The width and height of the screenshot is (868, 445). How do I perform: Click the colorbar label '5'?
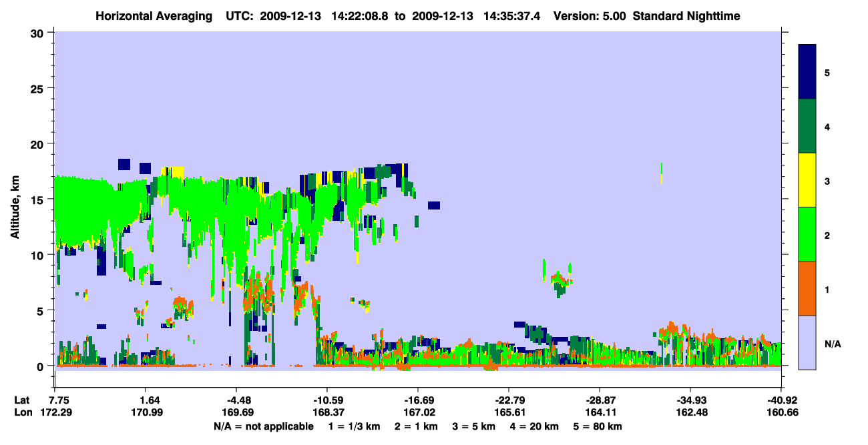tap(827, 72)
